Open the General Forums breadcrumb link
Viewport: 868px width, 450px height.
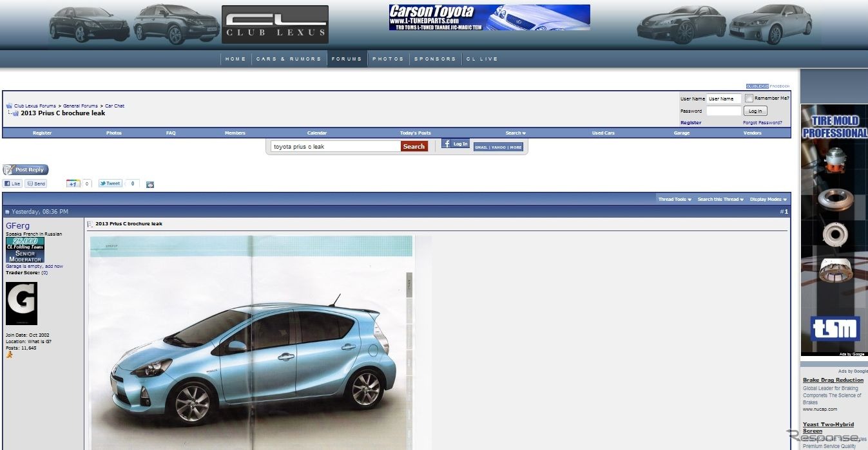click(81, 106)
